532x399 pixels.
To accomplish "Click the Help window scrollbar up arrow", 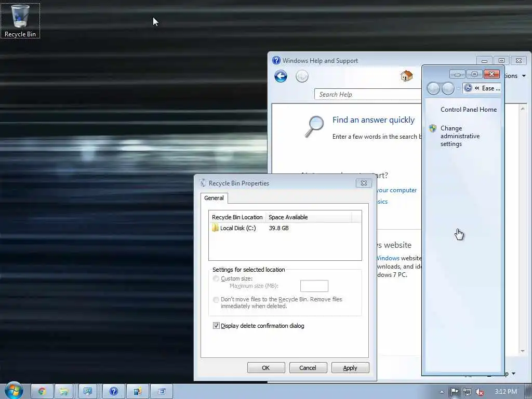I will (523, 109).
